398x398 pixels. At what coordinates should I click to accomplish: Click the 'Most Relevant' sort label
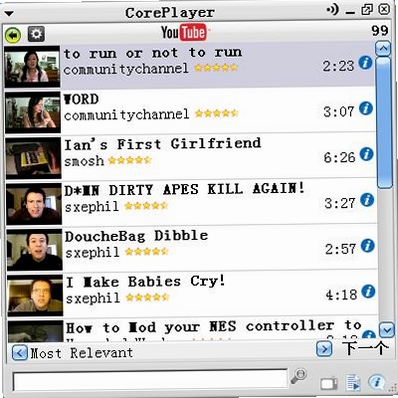coord(82,353)
